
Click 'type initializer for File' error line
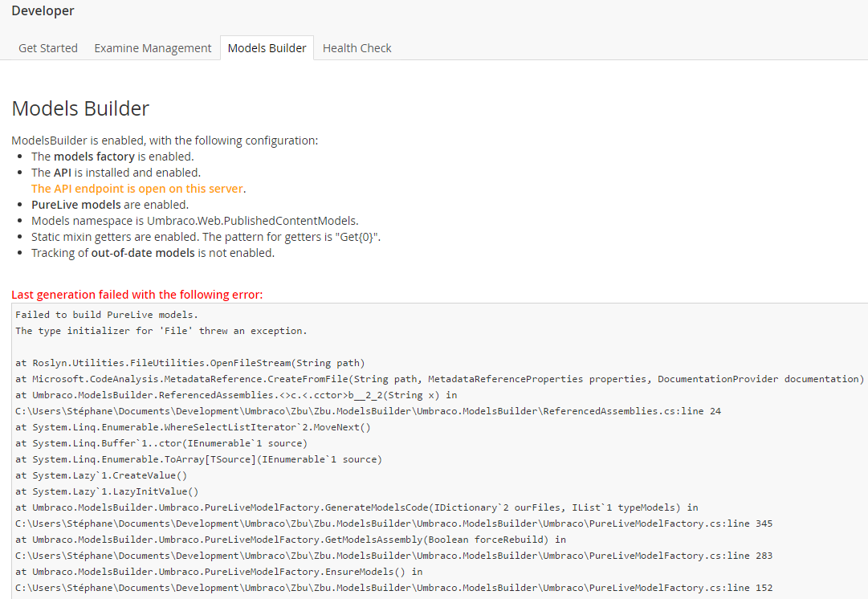point(161,331)
